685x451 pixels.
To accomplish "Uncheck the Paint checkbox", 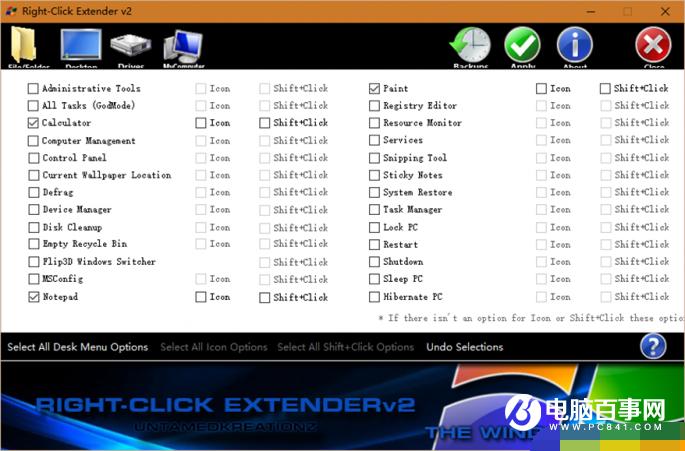I will pos(374,89).
